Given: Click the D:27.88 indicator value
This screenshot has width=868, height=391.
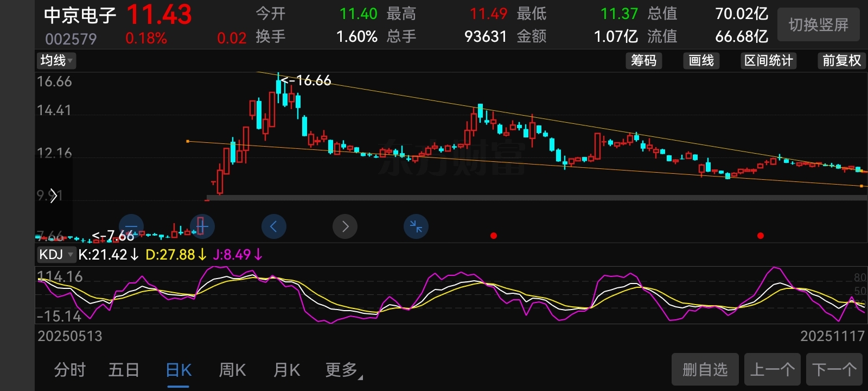Looking at the screenshot, I should click(x=176, y=255).
